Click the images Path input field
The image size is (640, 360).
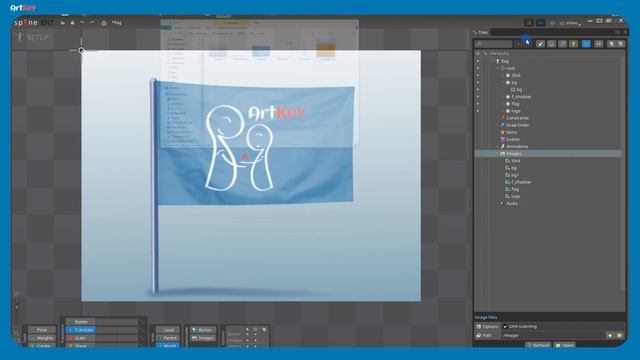pyautogui.click(x=553, y=336)
